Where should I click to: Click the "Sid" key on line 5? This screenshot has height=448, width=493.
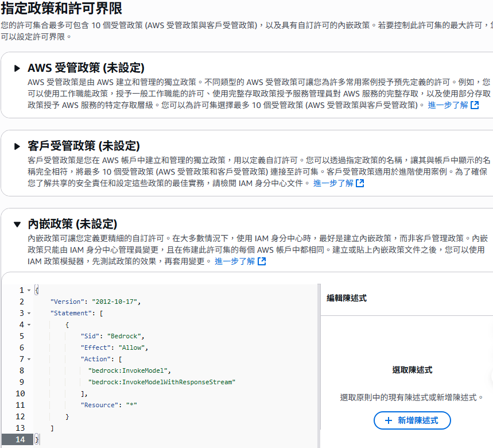pyautogui.click(x=90, y=336)
